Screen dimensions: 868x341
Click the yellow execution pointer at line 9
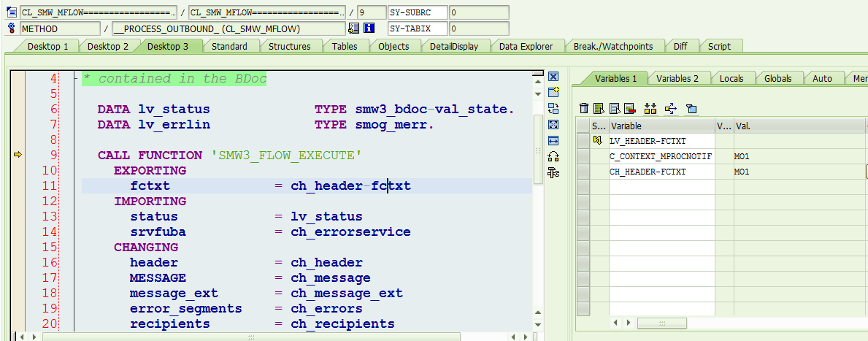click(18, 156)
